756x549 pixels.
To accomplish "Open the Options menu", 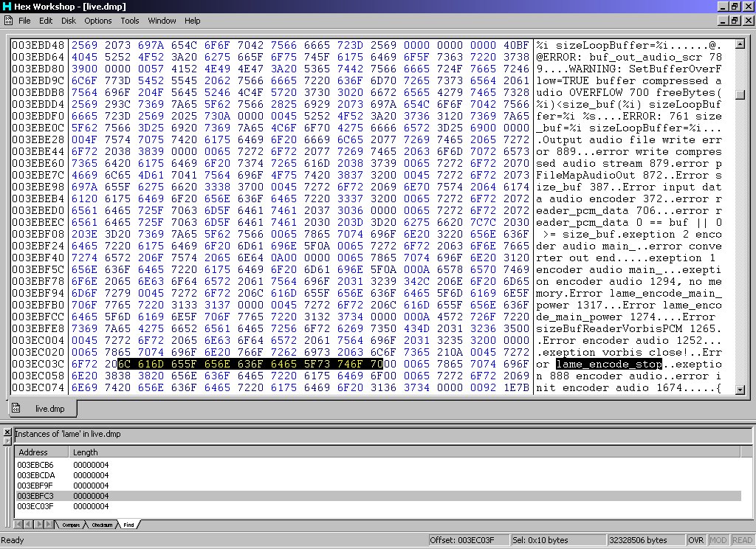I will tap(98, 21).
